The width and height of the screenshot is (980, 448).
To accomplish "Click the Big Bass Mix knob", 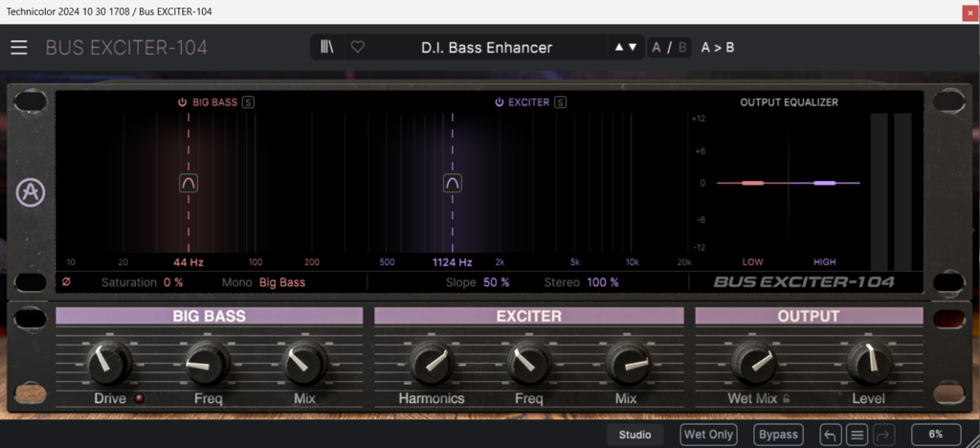I will click(304, 363).
